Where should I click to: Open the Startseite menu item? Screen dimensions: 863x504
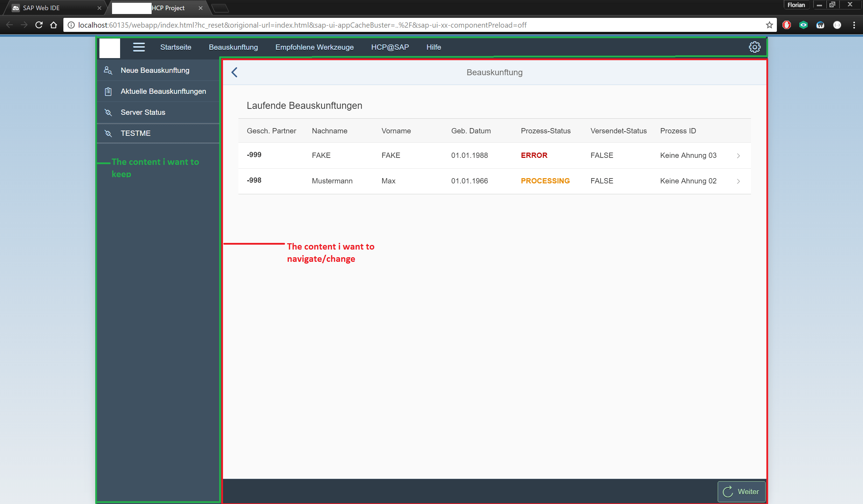175,47
